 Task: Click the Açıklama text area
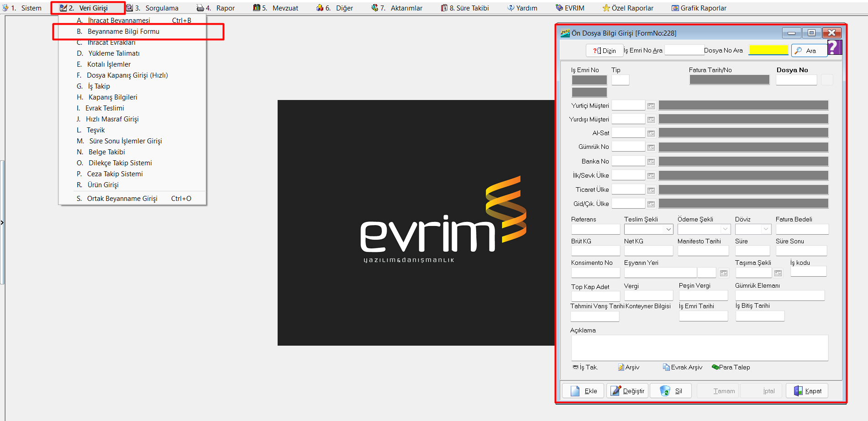click(x=700, y=348)
